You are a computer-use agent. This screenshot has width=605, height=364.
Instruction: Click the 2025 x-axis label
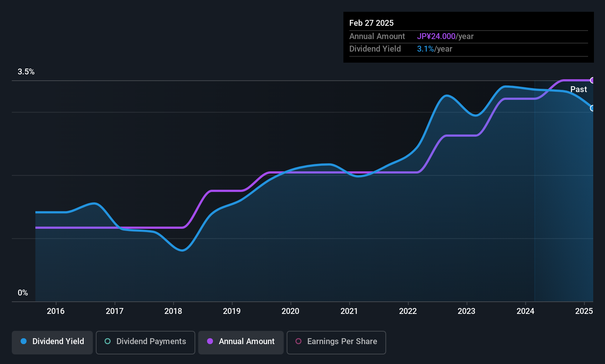pos(584,311)
